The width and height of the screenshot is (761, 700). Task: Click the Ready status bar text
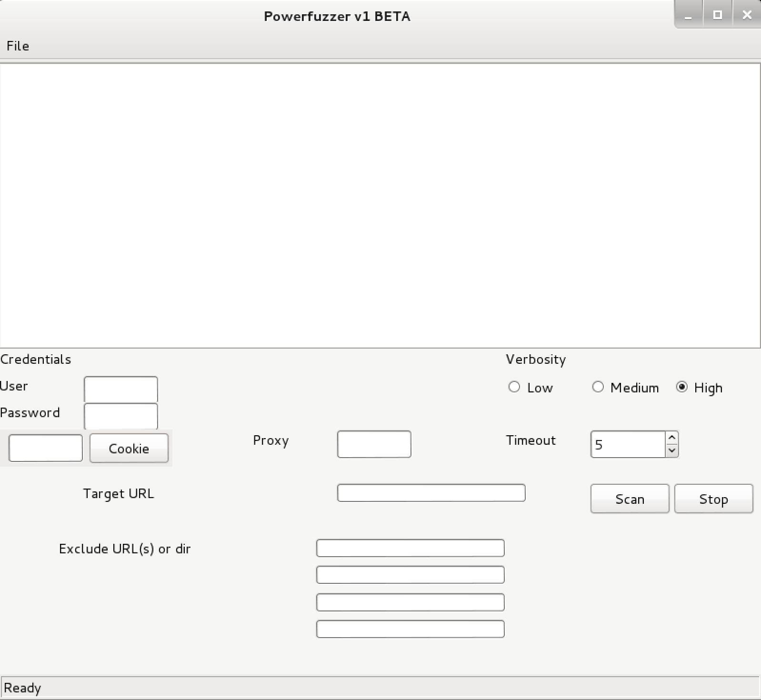(x=22, y=688)
